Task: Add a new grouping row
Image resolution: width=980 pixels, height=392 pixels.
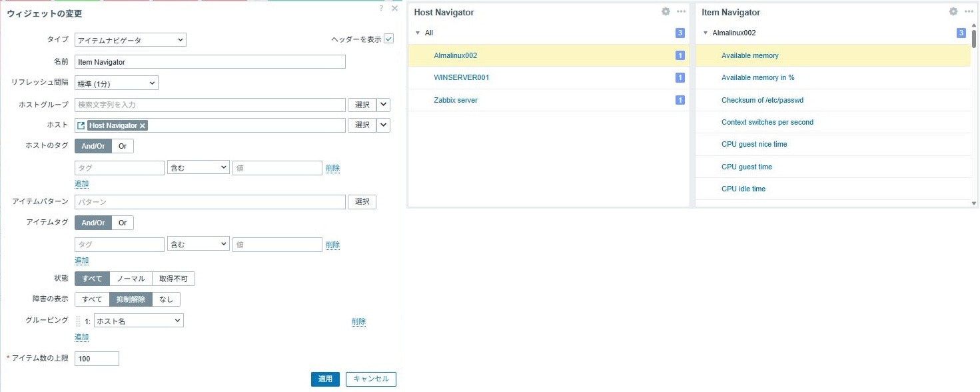Action: pos(81,337)
